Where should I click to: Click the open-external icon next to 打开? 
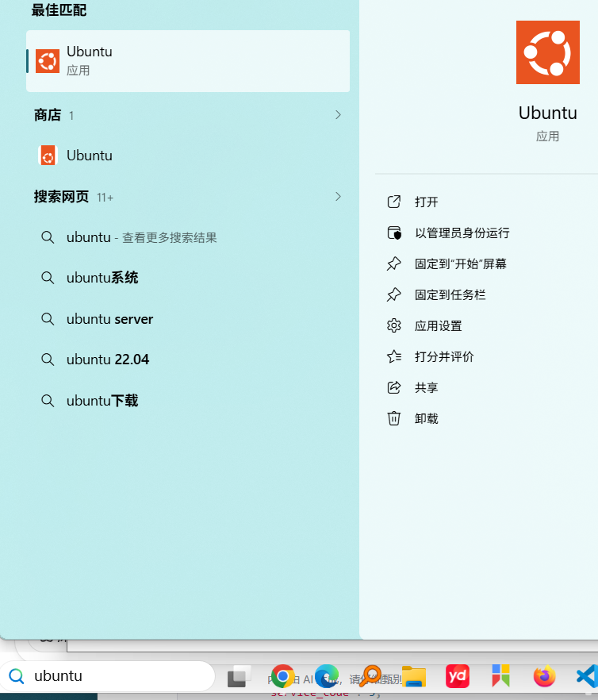pyautogui.click(x=394, y=202)
